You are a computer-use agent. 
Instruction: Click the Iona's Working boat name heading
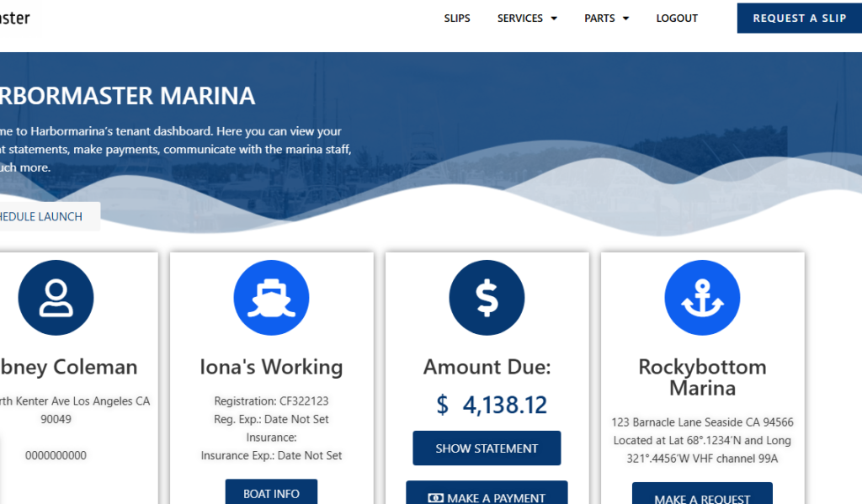pyautogui.click(x=271, y=367)
